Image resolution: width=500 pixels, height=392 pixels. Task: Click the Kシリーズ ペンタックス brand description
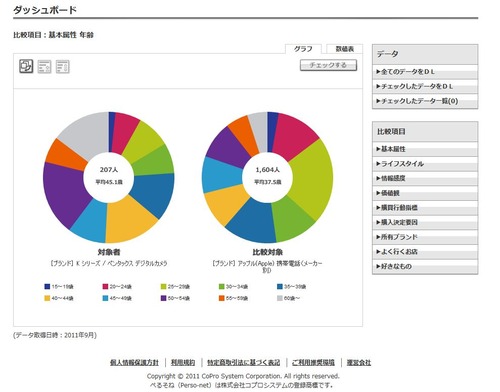pyautogui.click(x=109, y=263)
